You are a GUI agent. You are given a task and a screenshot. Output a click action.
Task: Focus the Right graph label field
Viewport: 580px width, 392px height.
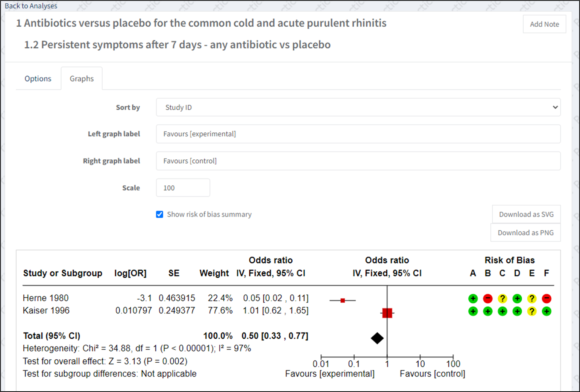(358, 161)
